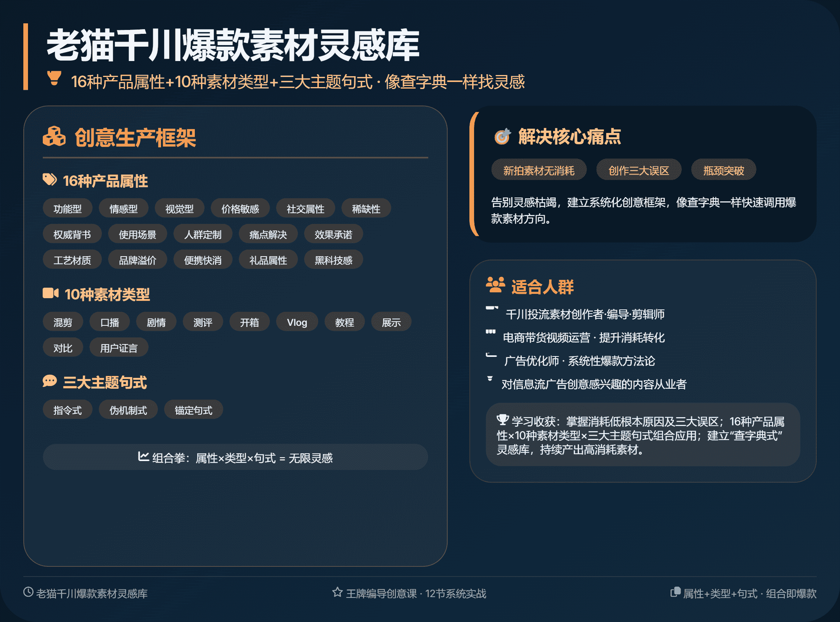The width and height of the screenshot is (840, 622).
Task: Click the users group icon beside 适合人群
Action: [495, 285]
